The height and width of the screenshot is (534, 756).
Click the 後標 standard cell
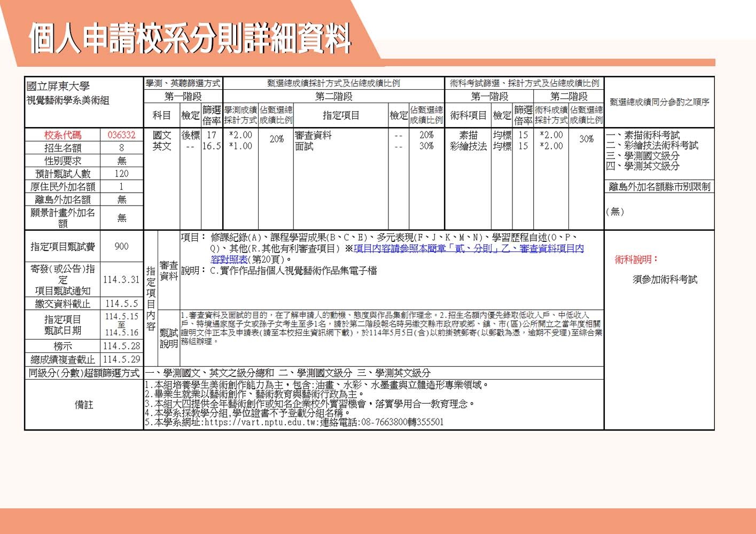click(x=191, y=136)
